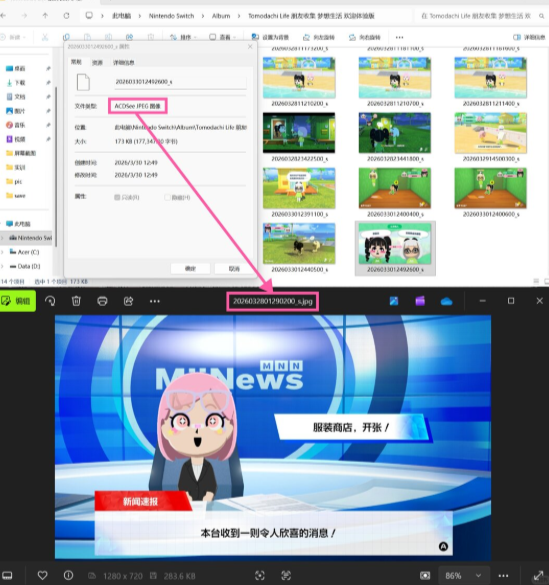Show file info with the info icon
Image resolution: width=549 pixels, height=585 pixels.
click(68, 575)
